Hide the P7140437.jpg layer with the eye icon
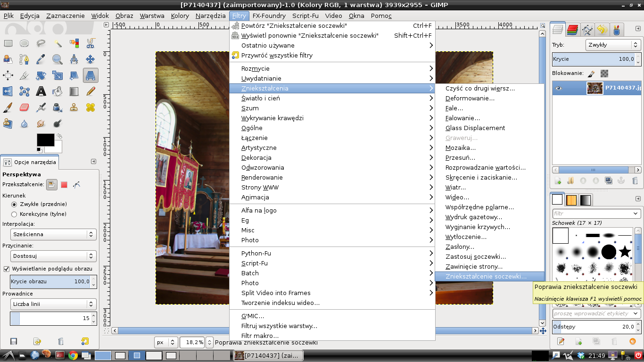This screenshot has height=362, width=644. click(559, 88)
